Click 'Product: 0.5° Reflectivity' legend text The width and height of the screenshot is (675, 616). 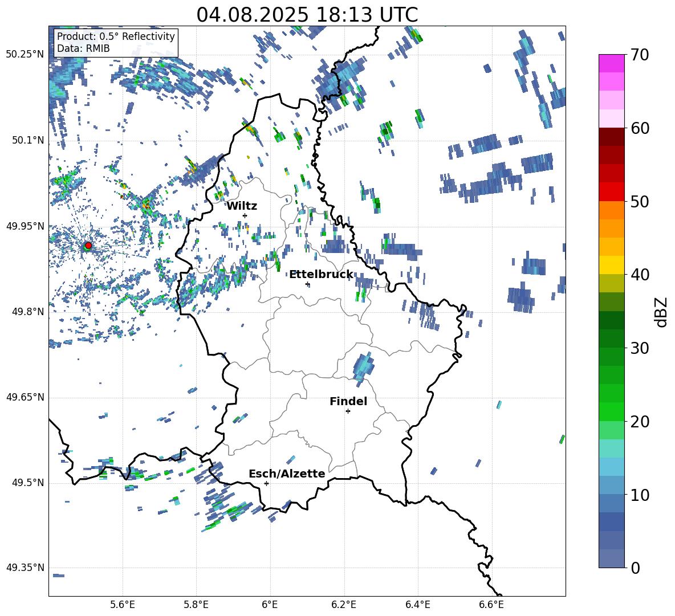point(116,36)
